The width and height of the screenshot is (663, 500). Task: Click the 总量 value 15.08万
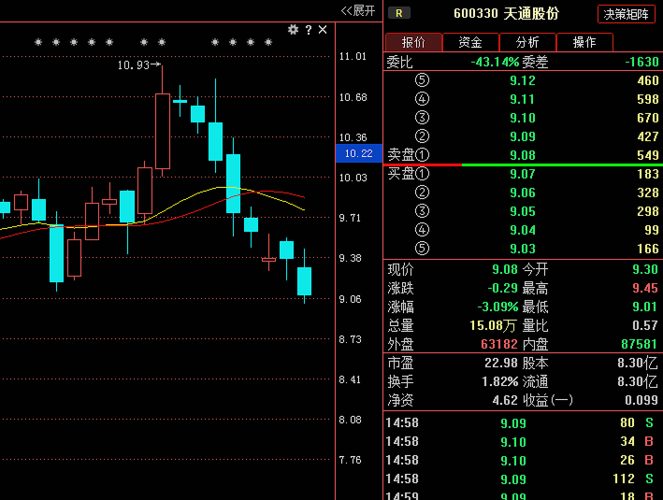click(x=493, y=325)
